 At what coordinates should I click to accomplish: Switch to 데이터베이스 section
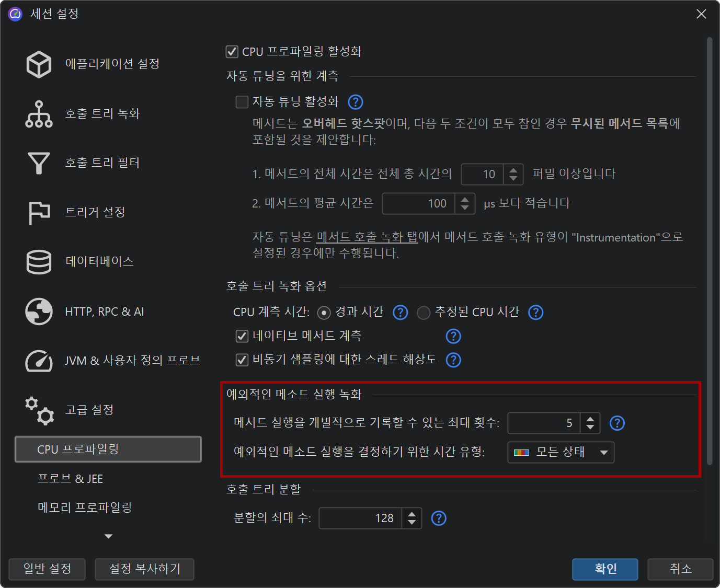[x=108, y=262]
